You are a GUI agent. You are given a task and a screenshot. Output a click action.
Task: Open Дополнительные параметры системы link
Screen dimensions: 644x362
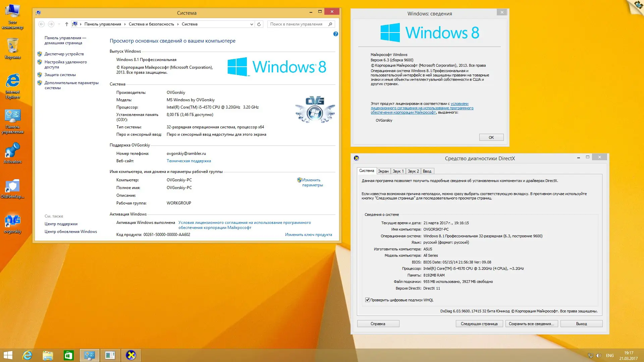coord(71,85)
